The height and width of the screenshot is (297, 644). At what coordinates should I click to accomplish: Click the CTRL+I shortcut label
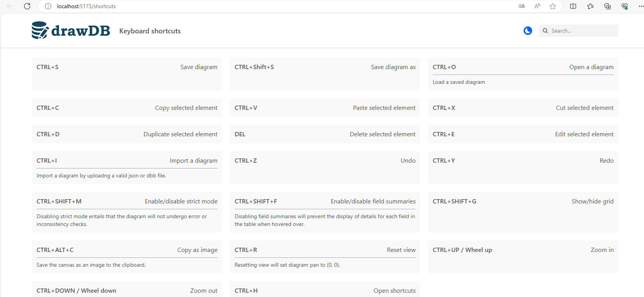pyautogui.click(x=47, y=161)
